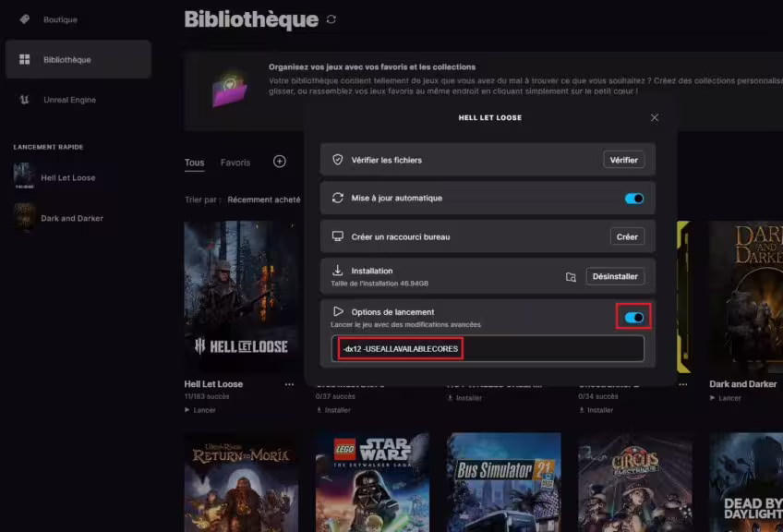Open Bus Simulator 21 game cover
This screenshot has width=783, height=532.
[x=504, y=482]
